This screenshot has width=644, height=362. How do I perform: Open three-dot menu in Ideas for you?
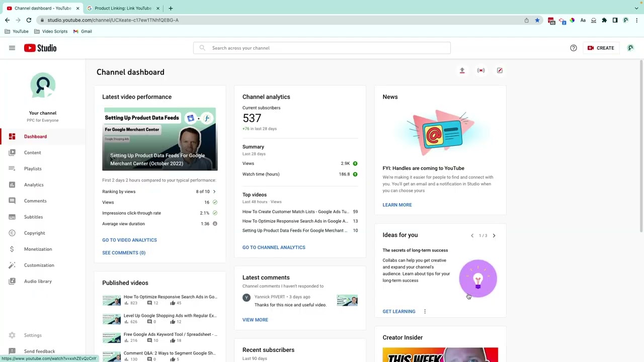pyautogui.click(x=425, y=311)
